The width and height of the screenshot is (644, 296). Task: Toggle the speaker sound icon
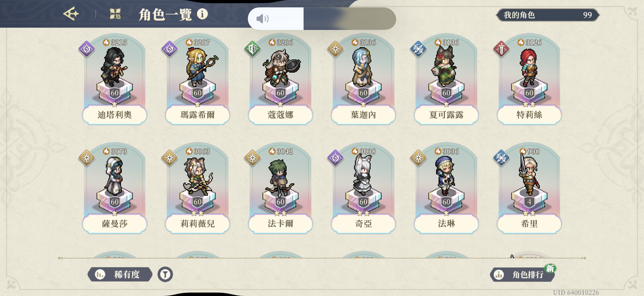tap(263, 19)
